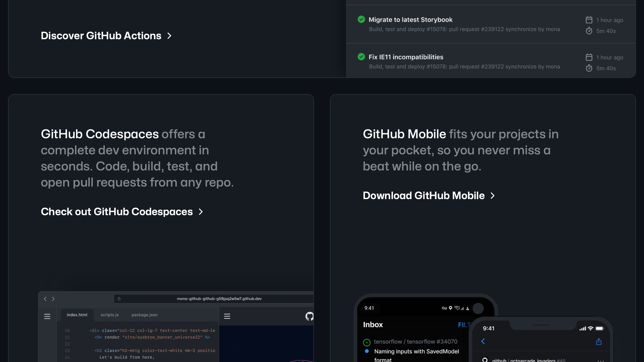Open the Discover GitHub Actions link
Screen dimensions: 644x362
106,36
